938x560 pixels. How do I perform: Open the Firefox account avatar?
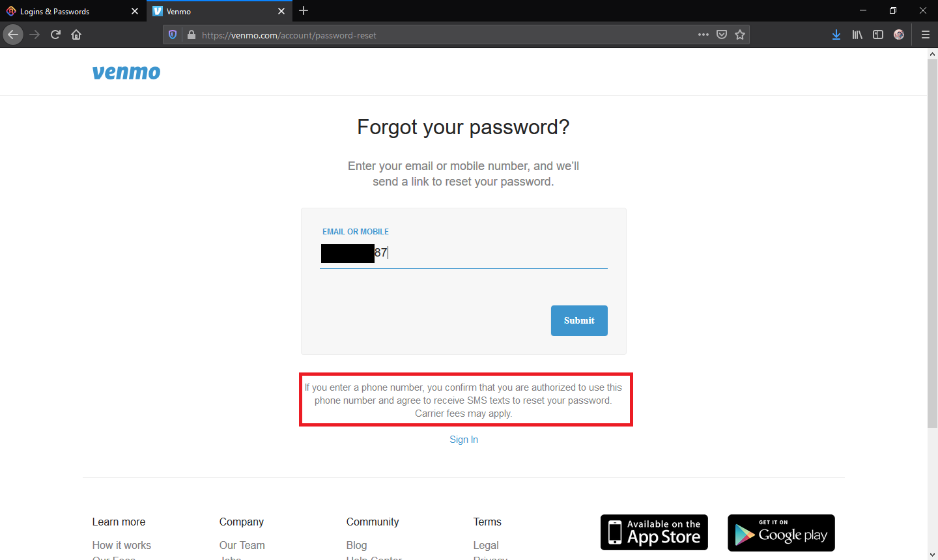(x=899, y=35)
